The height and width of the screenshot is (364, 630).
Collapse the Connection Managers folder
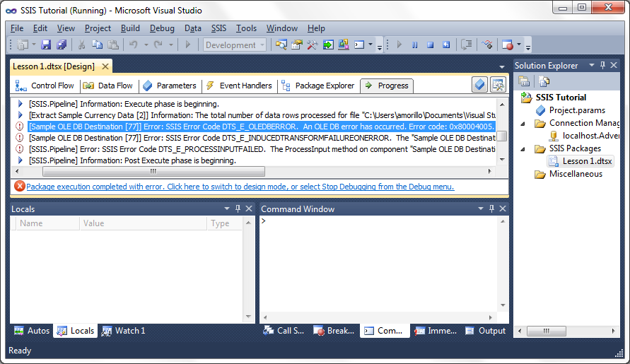(x=523, y=124)
